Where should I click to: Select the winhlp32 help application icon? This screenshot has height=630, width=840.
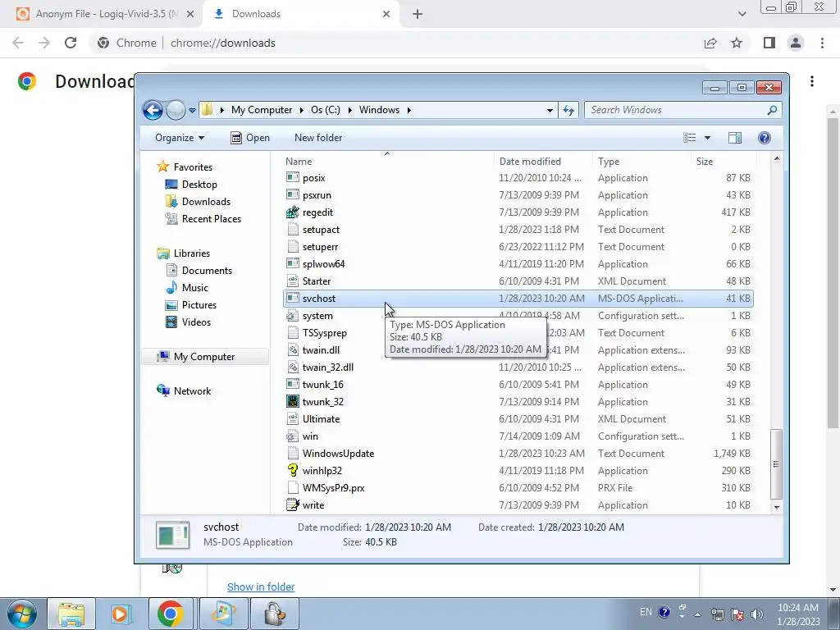(293, 470)
